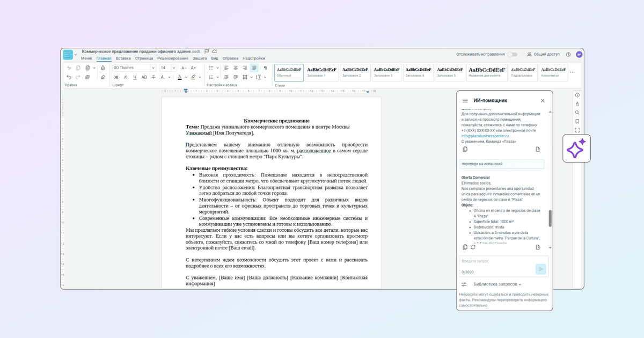This screenshot has height=338, width=644.
Task: Insert Spanish response into the document
Action: coord(538,247)
